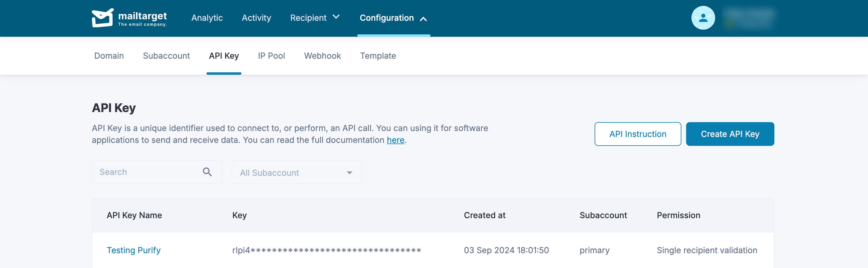This screenshot has height=268, width=868.
Task: Open the user profile avatar
Action: (x=703, y=18)
